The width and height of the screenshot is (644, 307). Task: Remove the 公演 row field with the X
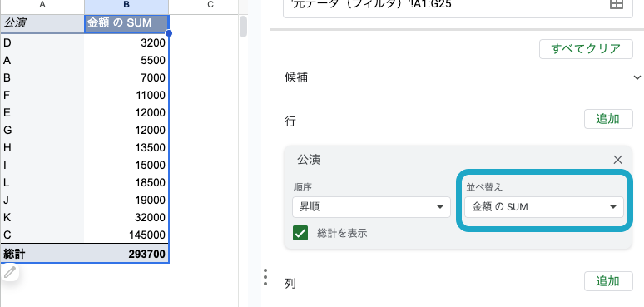(x=617, y=160)
